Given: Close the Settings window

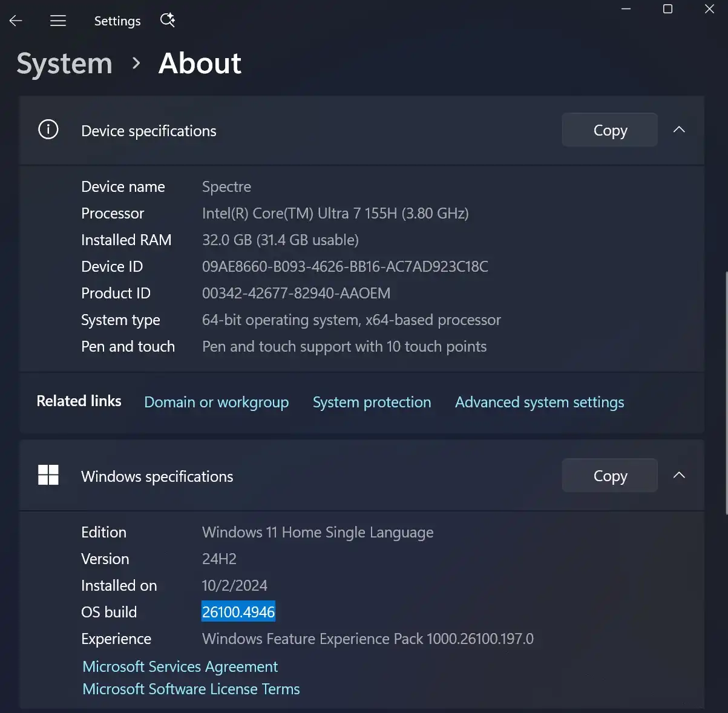Looking at the screenshot, I should pos(709,9).
